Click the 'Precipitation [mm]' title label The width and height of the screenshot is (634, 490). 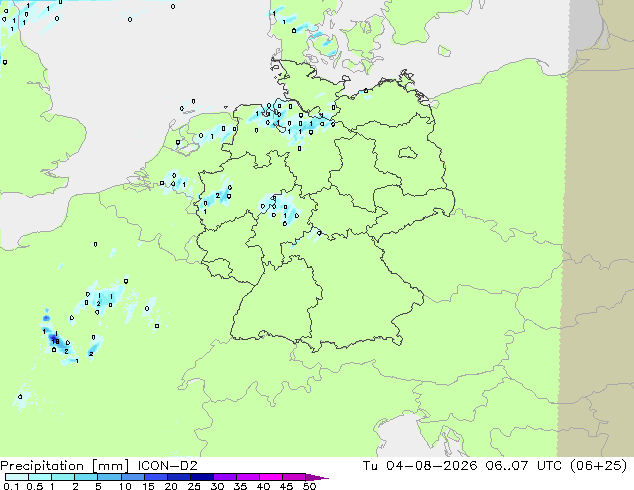click(64, 466)
